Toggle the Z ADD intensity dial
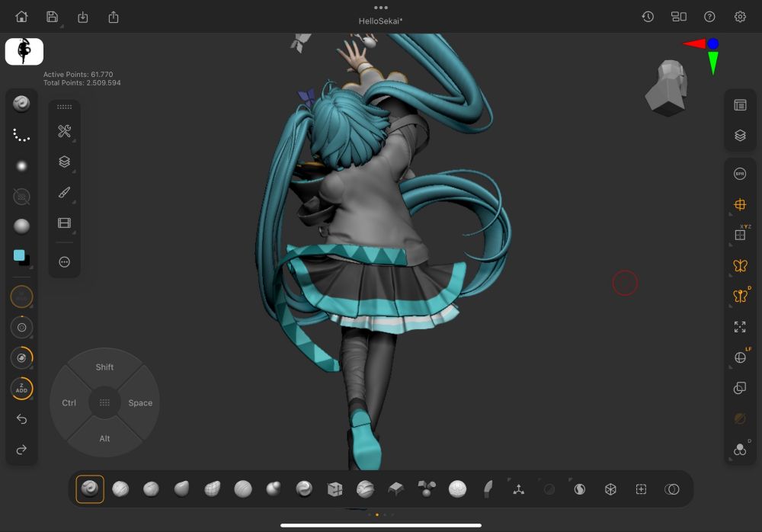Viewport: 762px width, 532px height. tap(21, 389)
